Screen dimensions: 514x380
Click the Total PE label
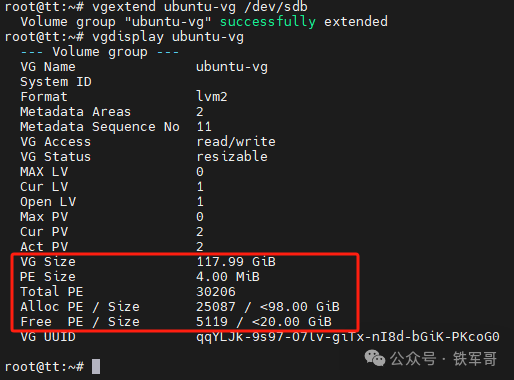coord(52,292)
